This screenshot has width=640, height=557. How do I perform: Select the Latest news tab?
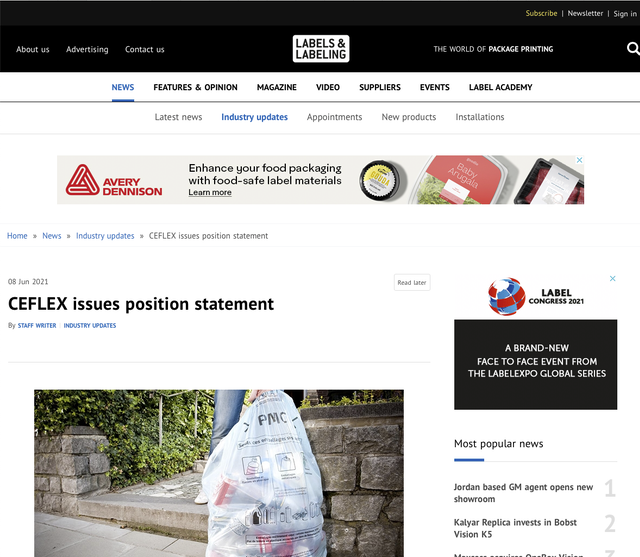click(x=178, y=117)
